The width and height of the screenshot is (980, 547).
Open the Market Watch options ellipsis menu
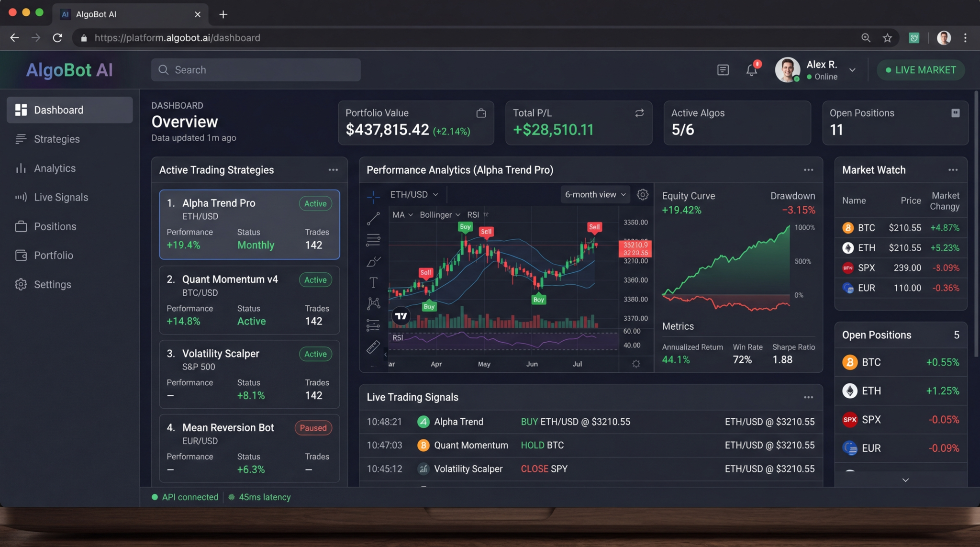953,169
